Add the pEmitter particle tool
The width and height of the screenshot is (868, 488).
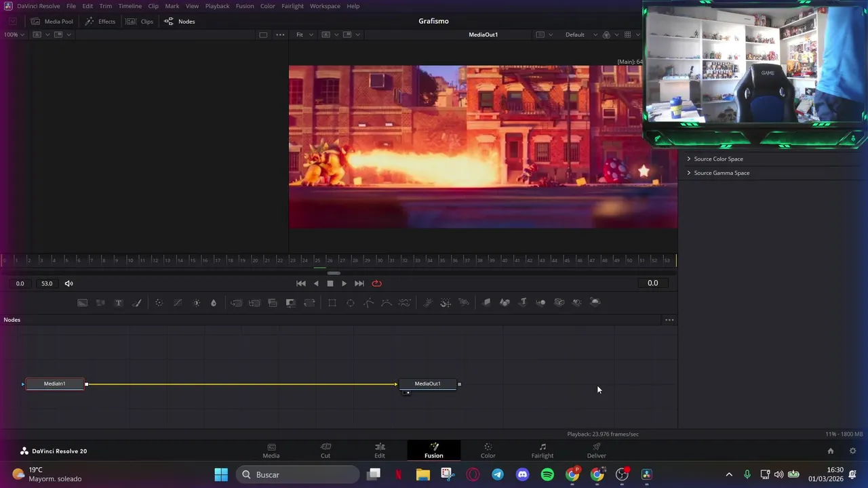click(427, 302)
